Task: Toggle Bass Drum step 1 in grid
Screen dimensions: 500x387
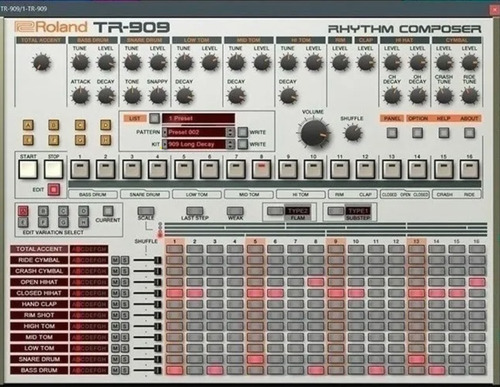Action: pos(175,370)
